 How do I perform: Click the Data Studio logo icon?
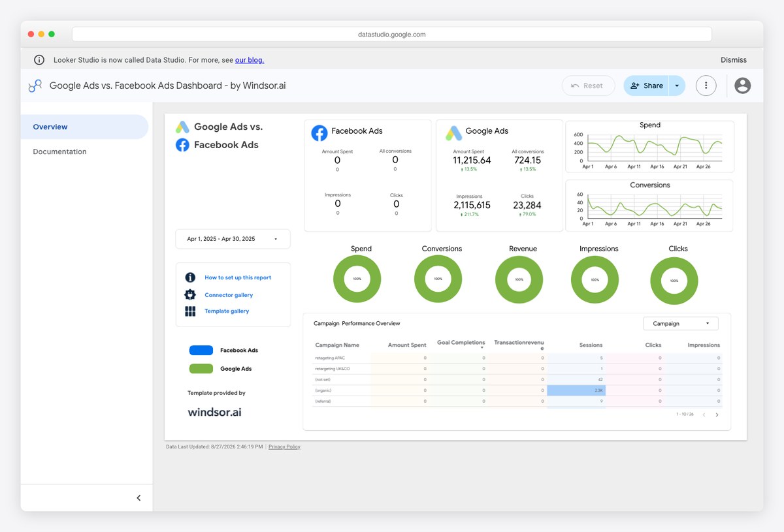[x=35, y=86]
